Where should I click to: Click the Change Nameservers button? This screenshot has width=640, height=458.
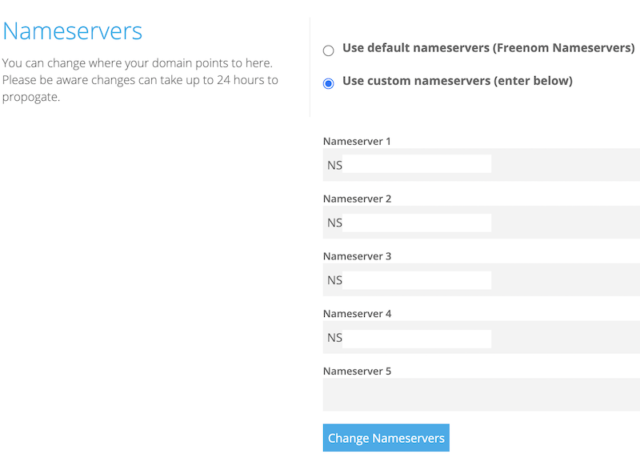click(x=386, y=438)
